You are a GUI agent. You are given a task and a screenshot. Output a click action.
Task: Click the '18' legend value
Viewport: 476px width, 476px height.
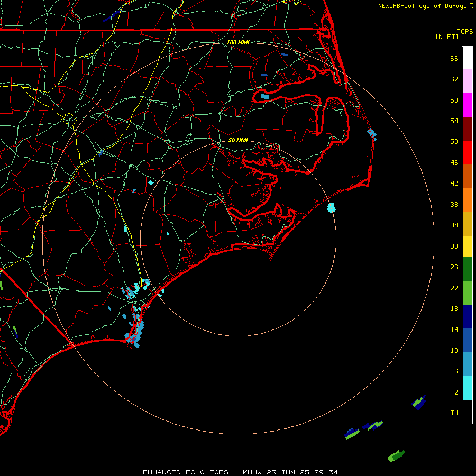tap(454, 309)
